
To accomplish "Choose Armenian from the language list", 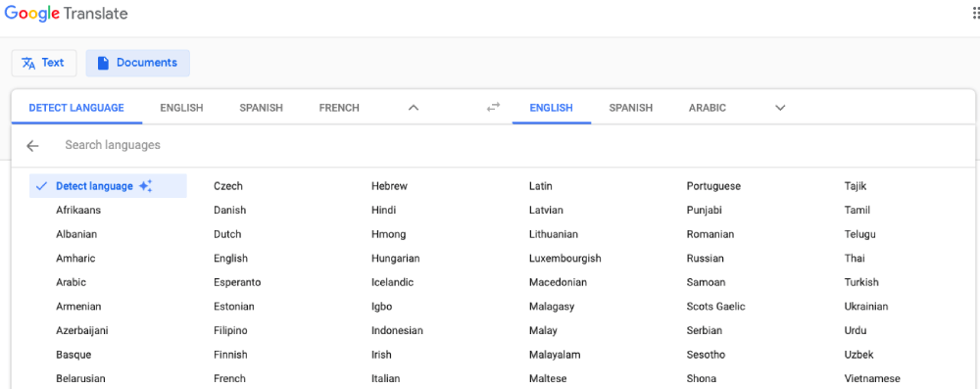I will pyautogui.click(x=78, y=307).
